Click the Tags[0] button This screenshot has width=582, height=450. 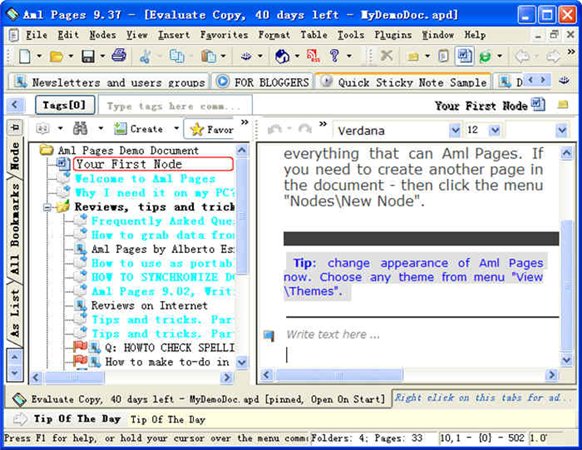[x=65, y=105]
